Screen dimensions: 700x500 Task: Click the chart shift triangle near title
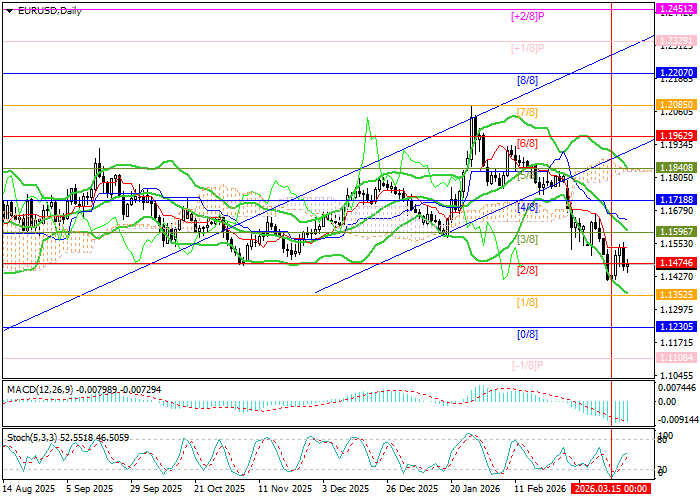click(7, 10)
